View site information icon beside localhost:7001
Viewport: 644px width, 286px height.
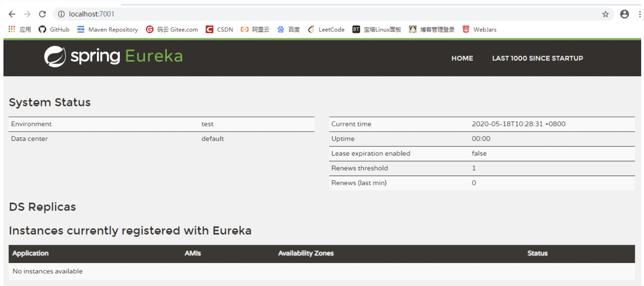62,14
